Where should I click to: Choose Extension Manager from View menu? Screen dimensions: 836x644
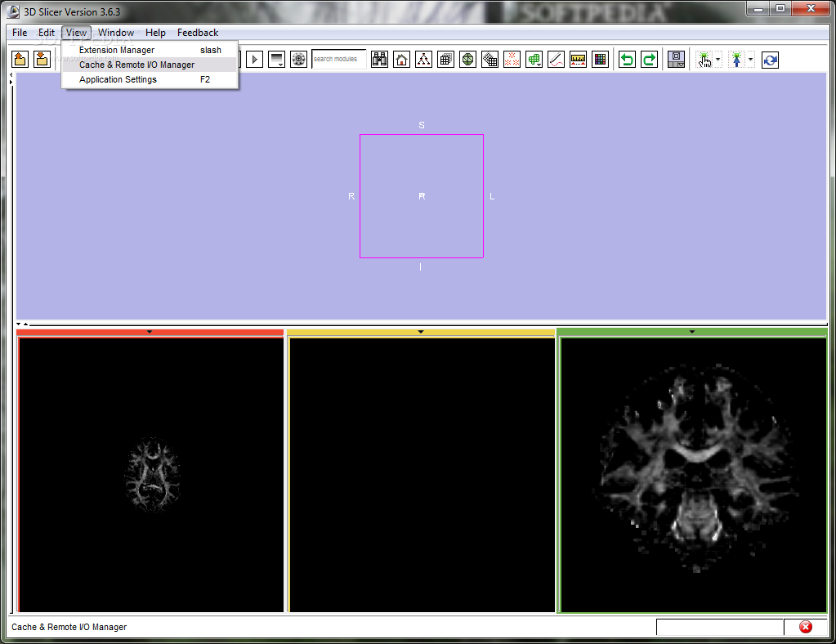(150, 50)
